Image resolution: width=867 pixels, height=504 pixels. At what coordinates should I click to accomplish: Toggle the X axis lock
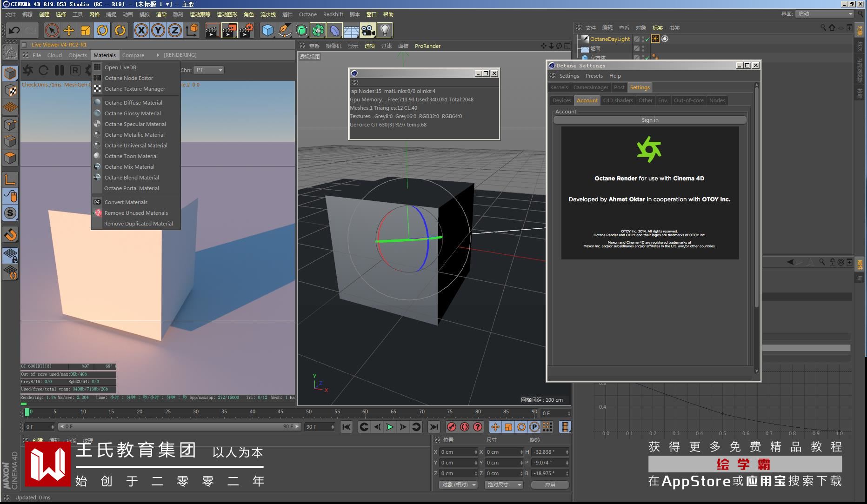pos(141,31)
